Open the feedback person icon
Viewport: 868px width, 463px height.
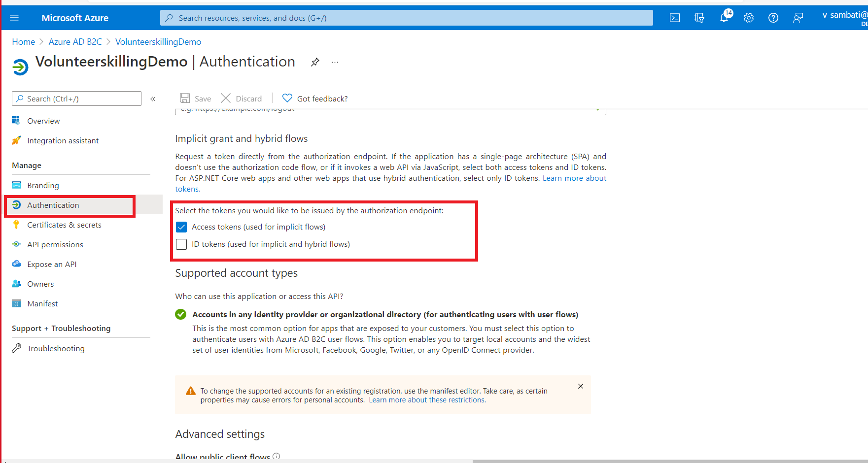798,18
